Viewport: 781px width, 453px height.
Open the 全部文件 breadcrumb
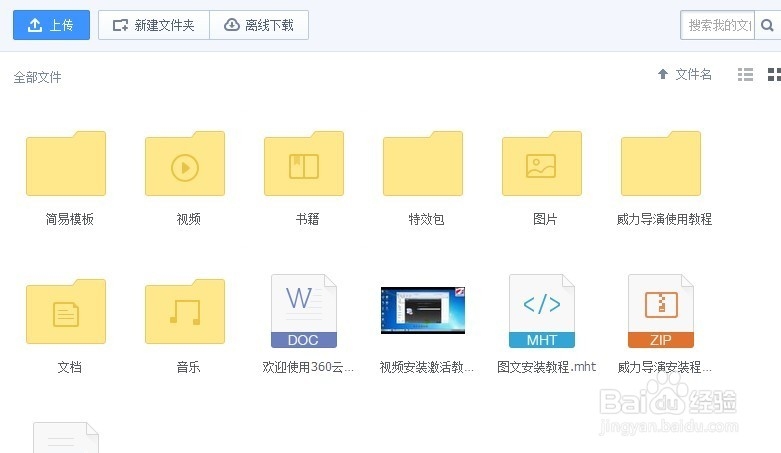coord(37,77)
